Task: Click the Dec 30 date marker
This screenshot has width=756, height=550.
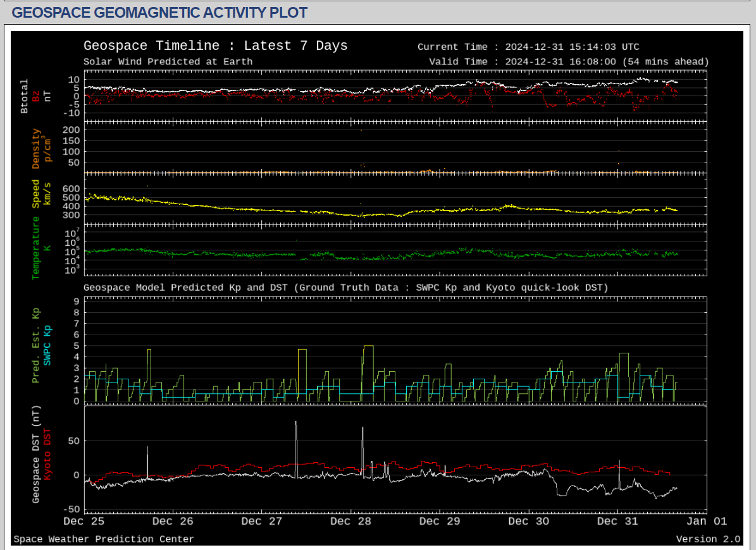Action: (528, 522)
